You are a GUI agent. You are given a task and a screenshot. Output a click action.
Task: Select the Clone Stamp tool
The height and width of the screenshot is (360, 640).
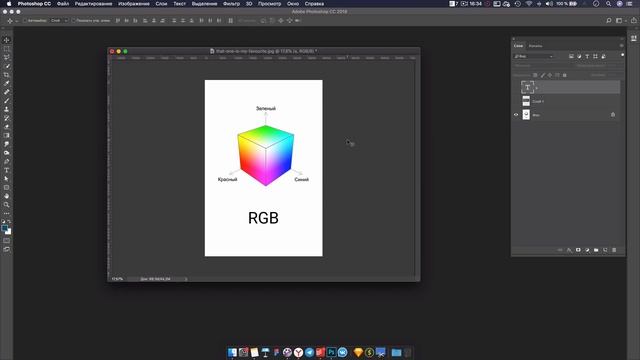point(7,109)
